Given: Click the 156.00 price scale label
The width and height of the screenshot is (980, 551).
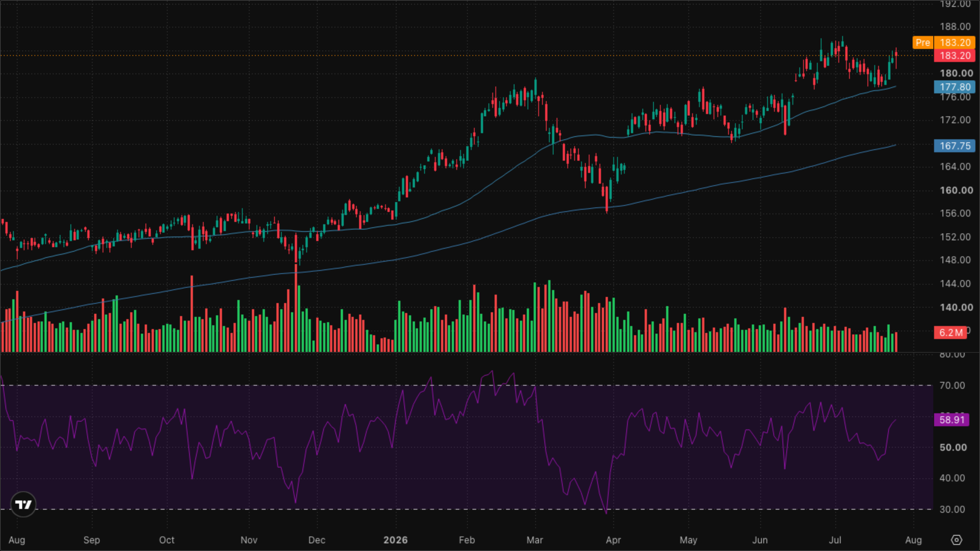Looking at the screenshot, I should coord(955,213).
